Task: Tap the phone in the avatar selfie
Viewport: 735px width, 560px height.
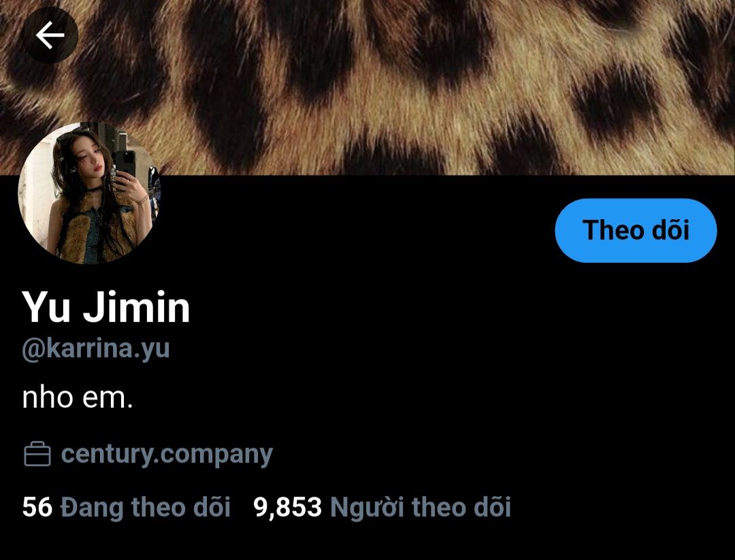Action: pos(125,165)
